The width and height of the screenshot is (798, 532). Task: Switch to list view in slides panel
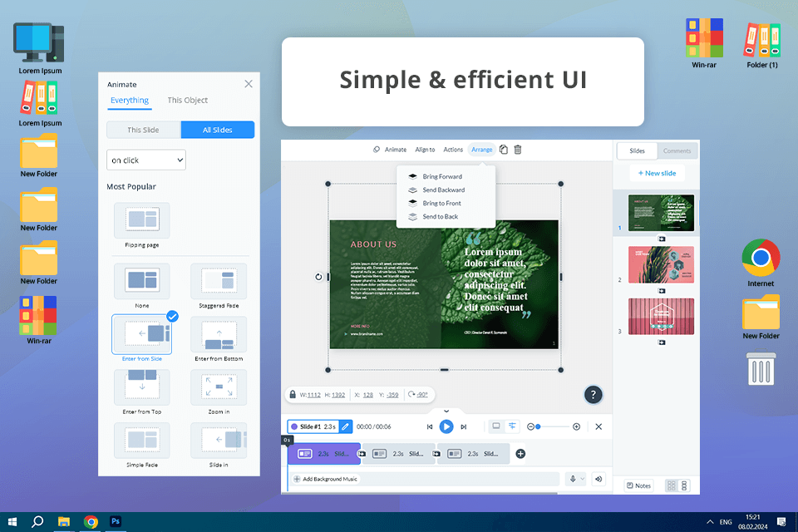point(684,485)
